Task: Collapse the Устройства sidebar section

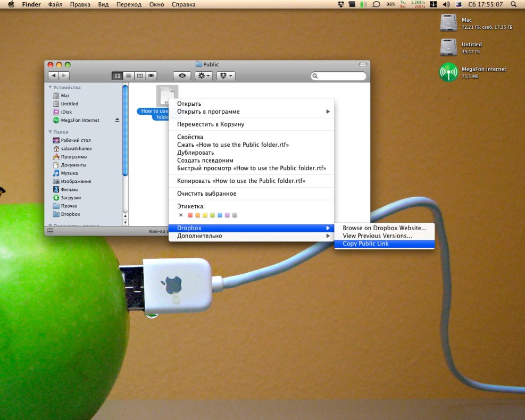Action: 51,87
